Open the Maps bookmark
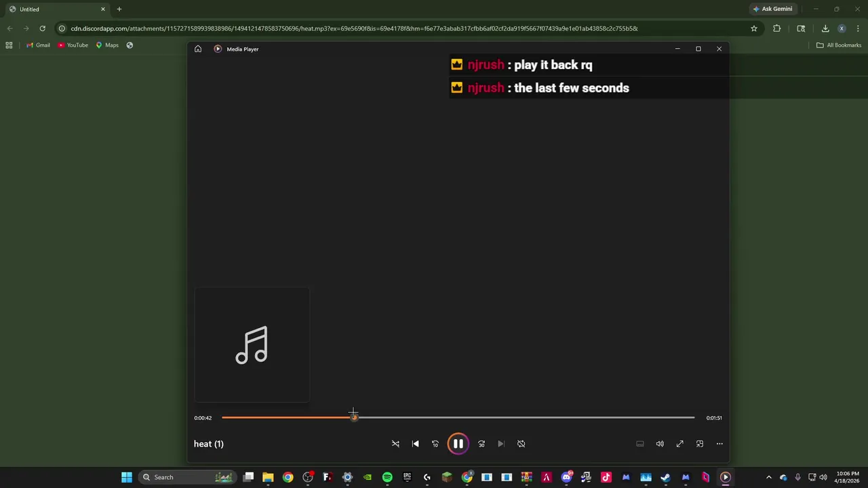This screenshot has width=868, height=488. (x=107, y=45)
